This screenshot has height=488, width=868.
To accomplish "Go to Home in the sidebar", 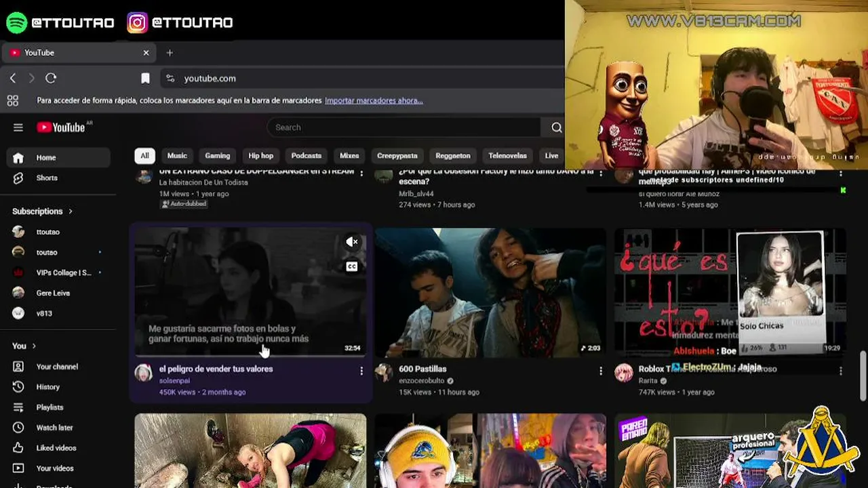I will (58, 157).
